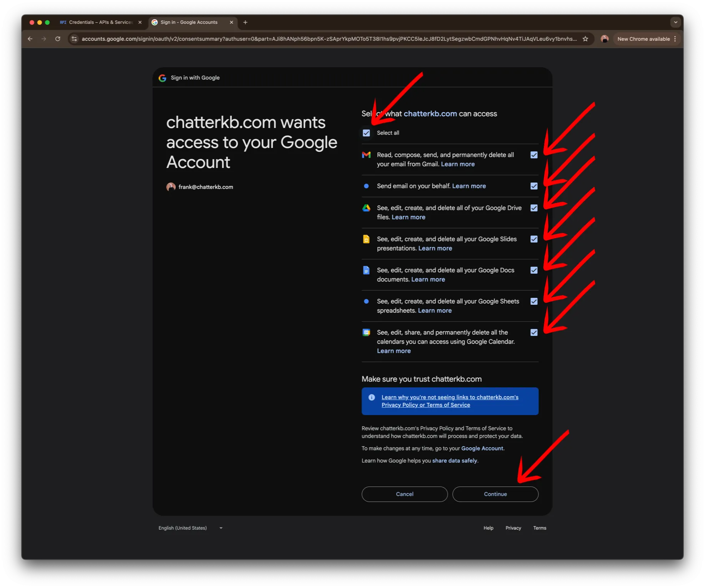Open the Google Account link

(x=482, y=448)
